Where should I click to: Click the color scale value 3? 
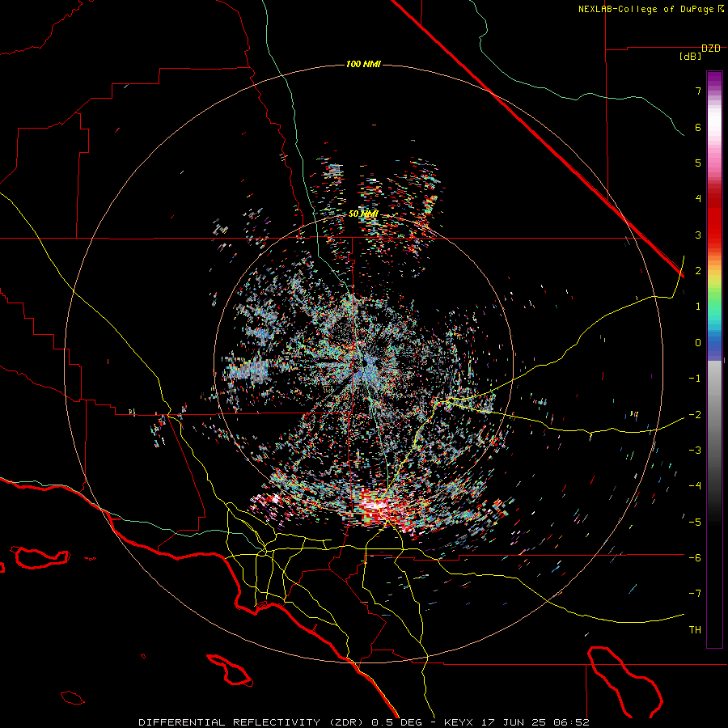pos(698,235)
